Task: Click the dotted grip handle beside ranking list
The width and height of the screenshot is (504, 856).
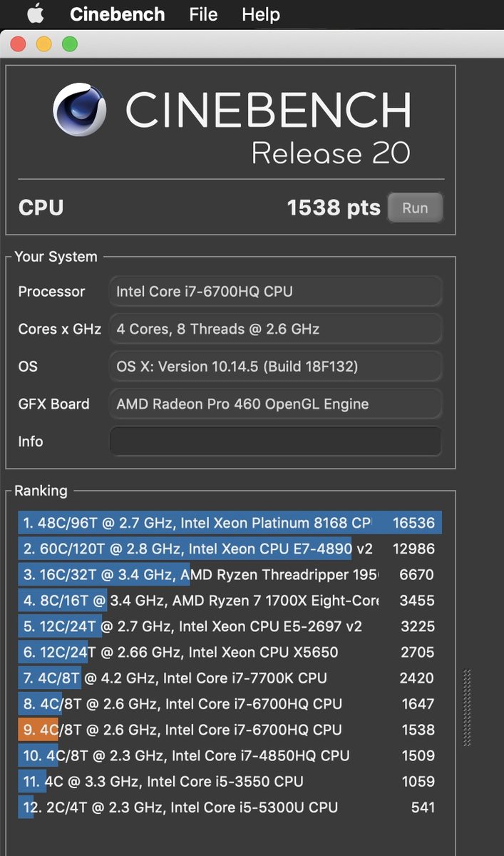Action: coord(467,708)
